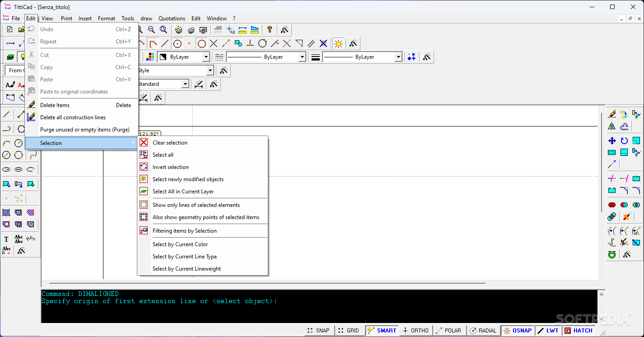Select the Move tool in right toolbar
This screenshot has height=337, width=644.
(612, 140)
